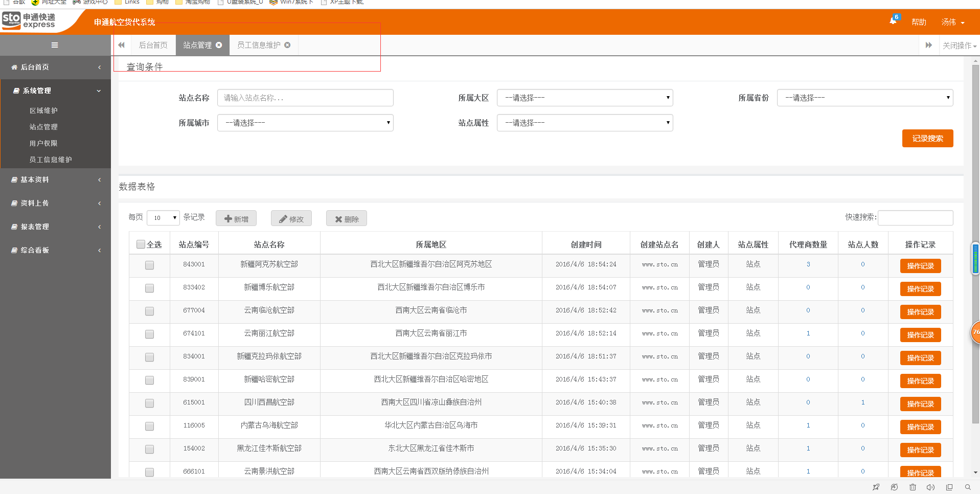Click the 站点名称 input field

pyautogui.click(x=305, y=98)
